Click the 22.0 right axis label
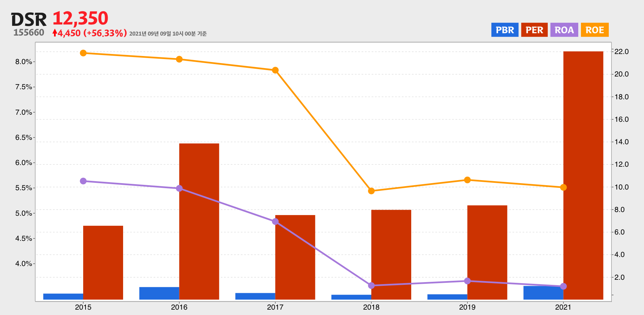Viewport: 644px width, 315px height. click(622, 52)
